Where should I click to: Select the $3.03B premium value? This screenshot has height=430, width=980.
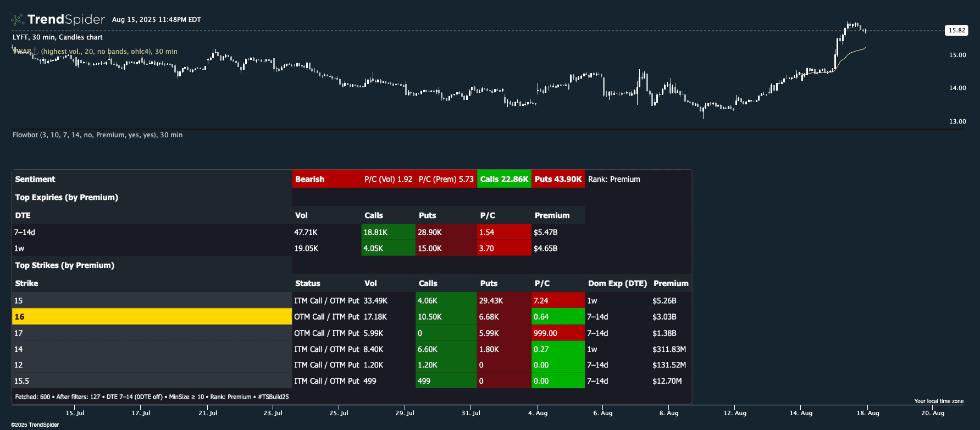(x=664, y=316)
